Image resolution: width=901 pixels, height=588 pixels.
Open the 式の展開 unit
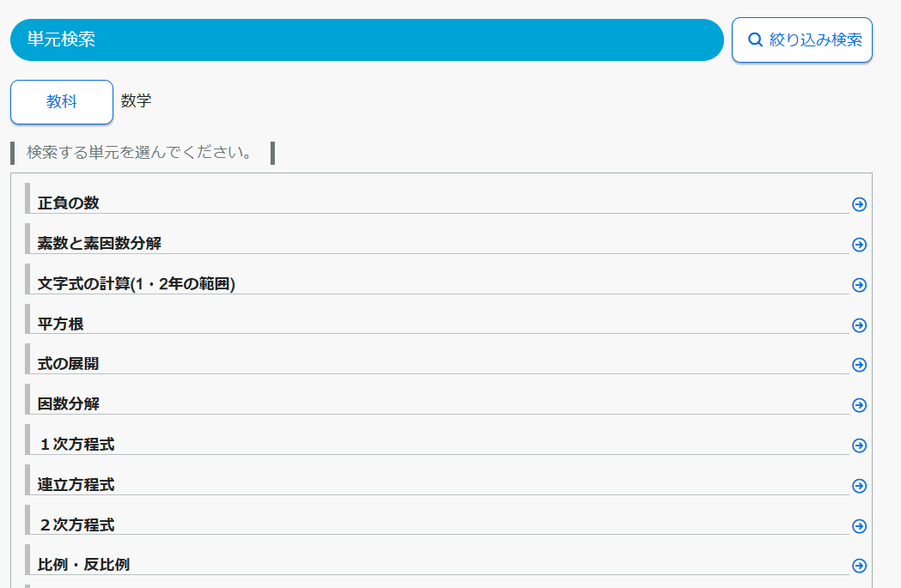click(69, 364)
